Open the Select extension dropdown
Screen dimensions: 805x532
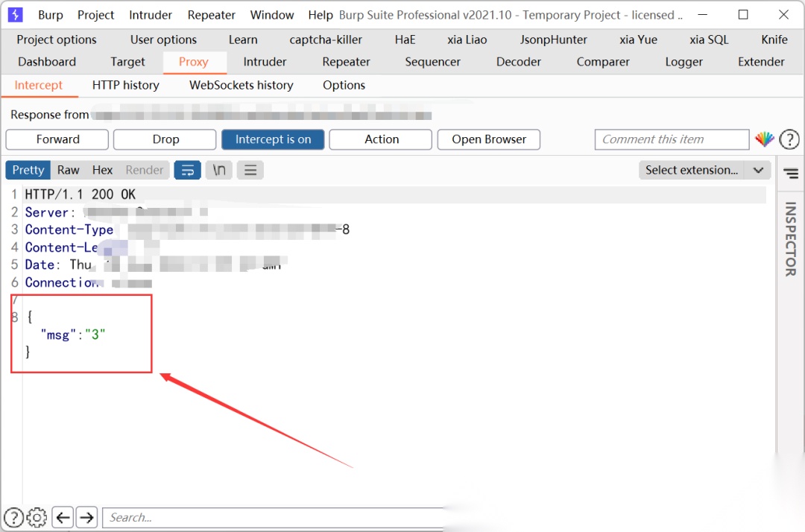pos(704,170)
